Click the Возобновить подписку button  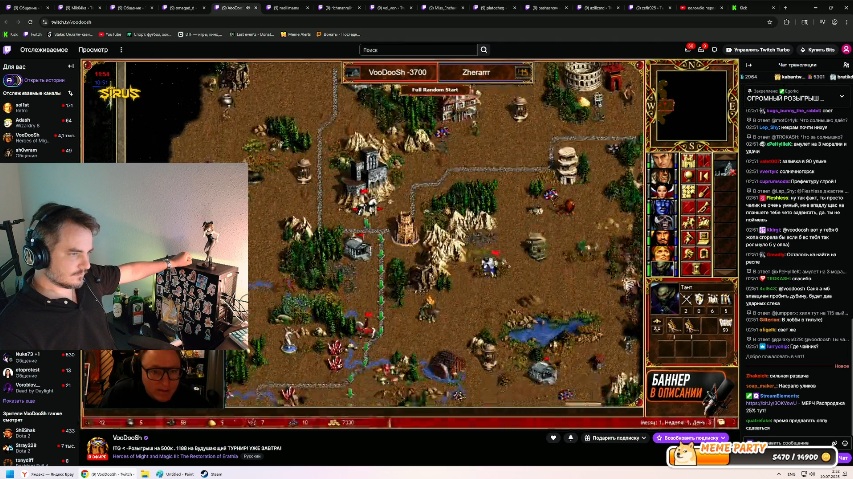691,438
